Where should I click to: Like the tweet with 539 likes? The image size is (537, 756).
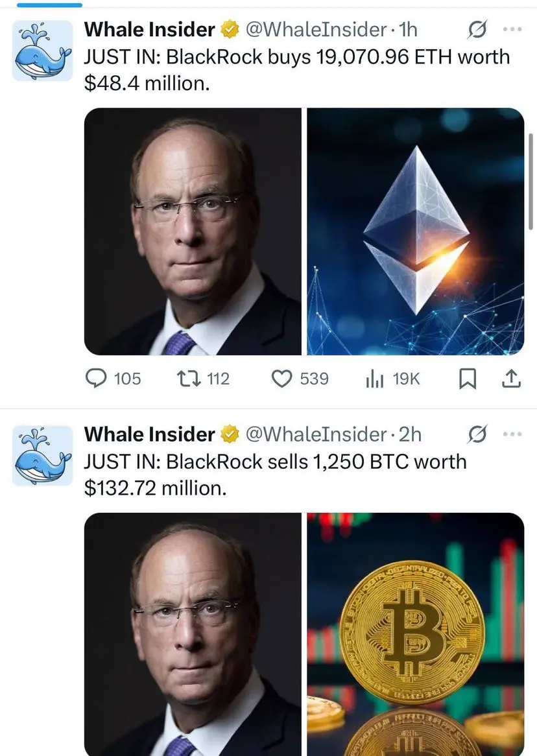coord(300,379)
